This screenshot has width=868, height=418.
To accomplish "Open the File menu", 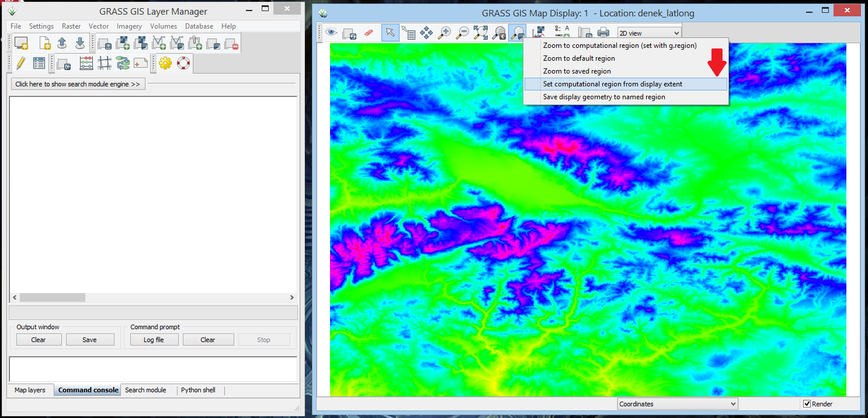I will [16, 26].
